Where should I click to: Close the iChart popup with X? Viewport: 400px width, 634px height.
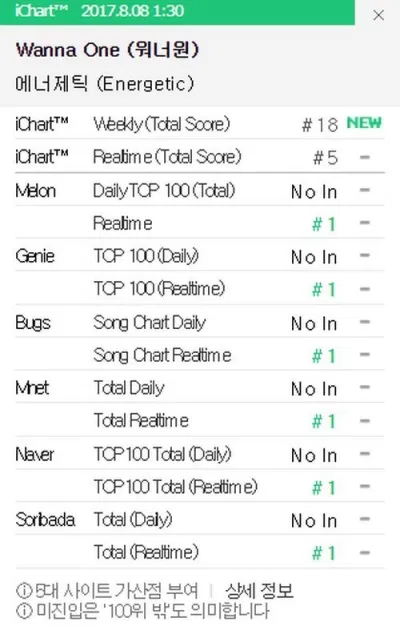click(x=378, y=15)
